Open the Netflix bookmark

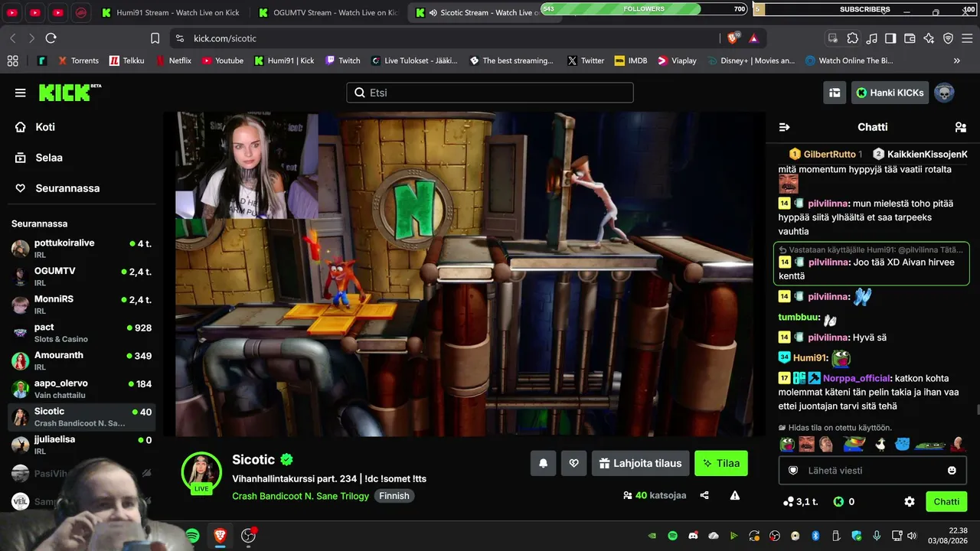point(173,60)
